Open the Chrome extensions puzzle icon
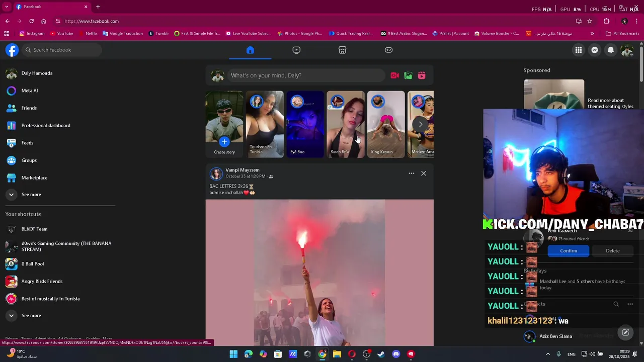The height and width of the screenshot is (362, 644). [x=607, y=21]
